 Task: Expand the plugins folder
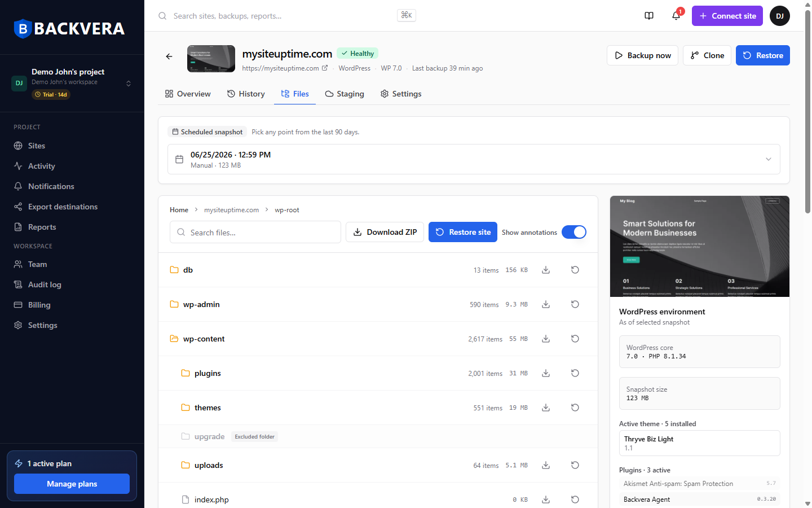[x=201, y=373]
